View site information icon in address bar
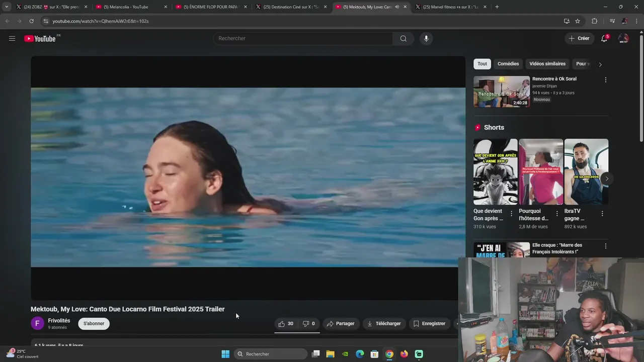Screen dimensions: 644x362 (x=46, y=21)
